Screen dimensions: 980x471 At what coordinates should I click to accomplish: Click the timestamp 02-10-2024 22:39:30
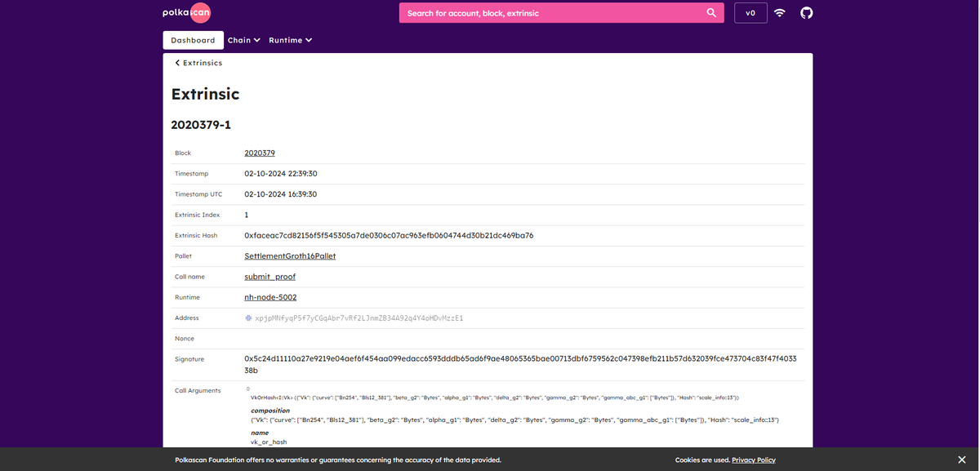(281, 174)
